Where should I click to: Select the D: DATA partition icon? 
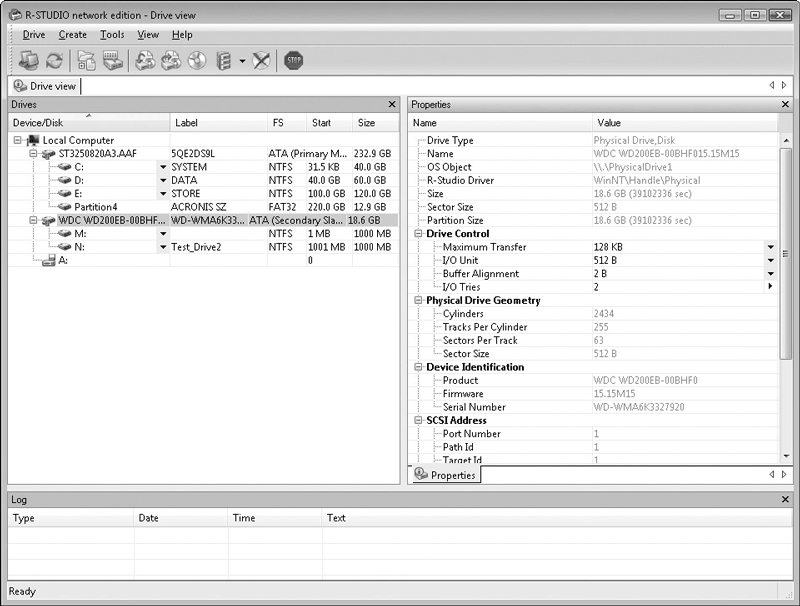(64, 180)
